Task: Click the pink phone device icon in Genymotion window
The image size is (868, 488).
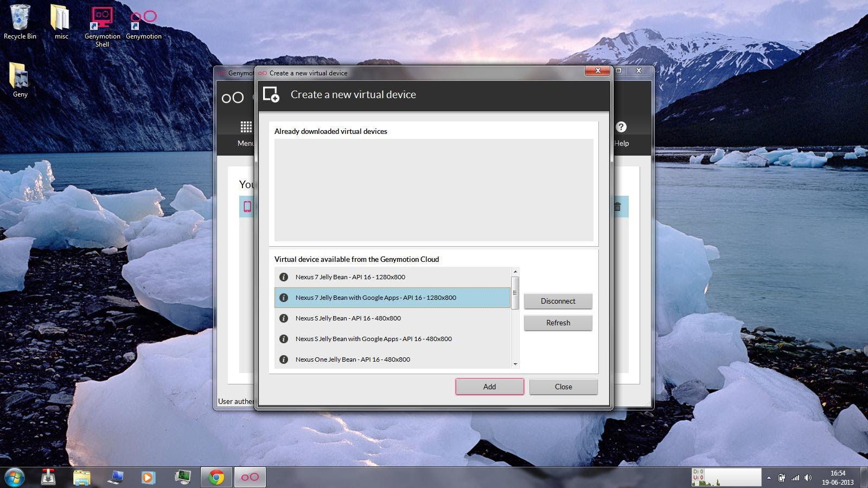Action: (x=247, y=207)
